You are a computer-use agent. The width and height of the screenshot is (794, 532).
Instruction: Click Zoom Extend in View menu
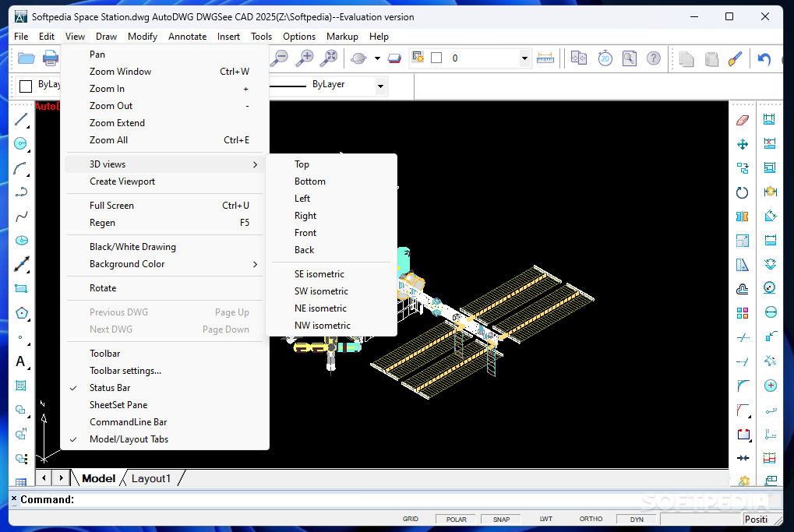click(117, 123)
